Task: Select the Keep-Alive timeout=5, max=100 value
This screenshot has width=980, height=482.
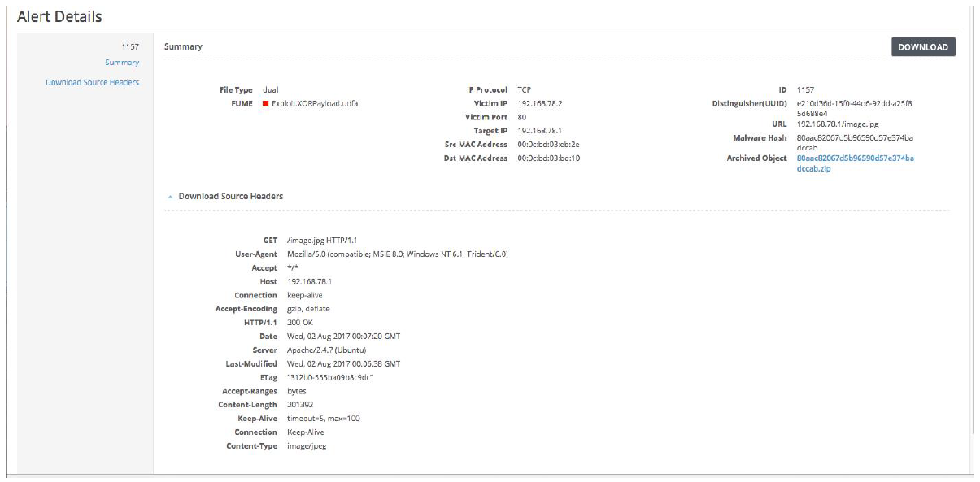Action: pyautogui.click(x=324, y=419)
